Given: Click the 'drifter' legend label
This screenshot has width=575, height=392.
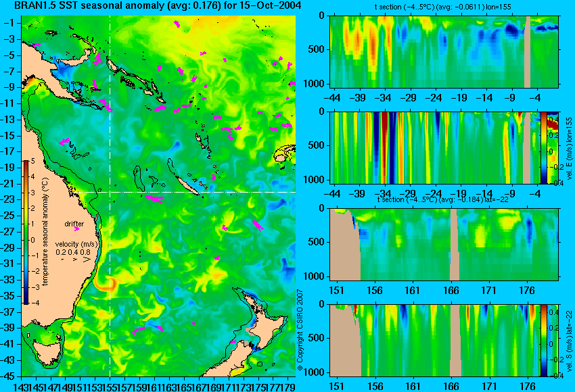Looking at the screenshot, I should click(x=74, y=224).
